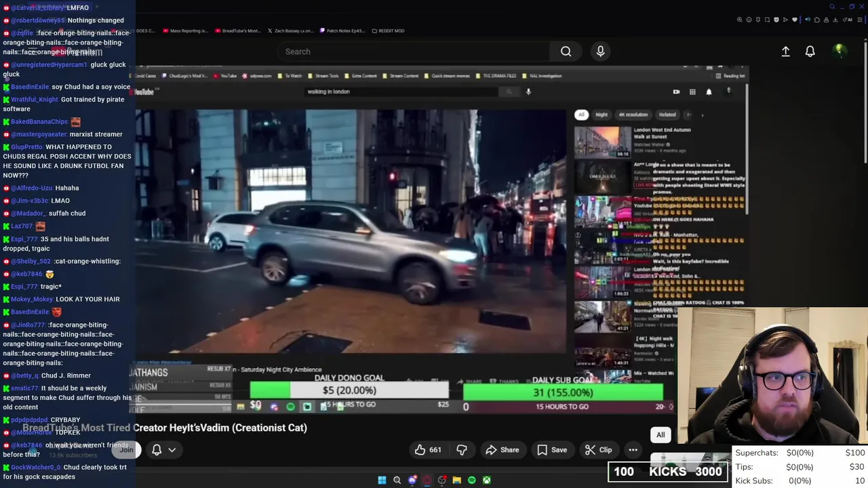Open the inner YouTube apps grid icon
This screenshot has height=488, width=868.
[x=692, y=91]
